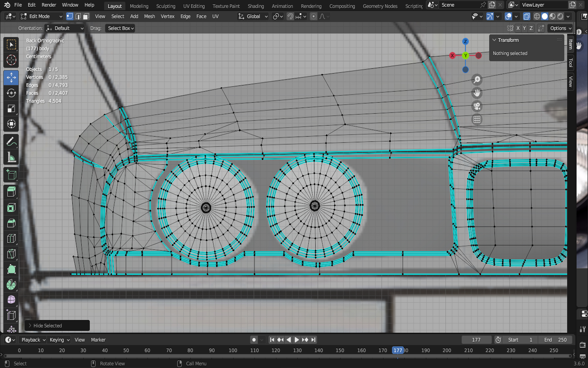The width and height of the screenshot is (588, 368).
Task: Activate the Rotate tool
Action: pos(11,93)
